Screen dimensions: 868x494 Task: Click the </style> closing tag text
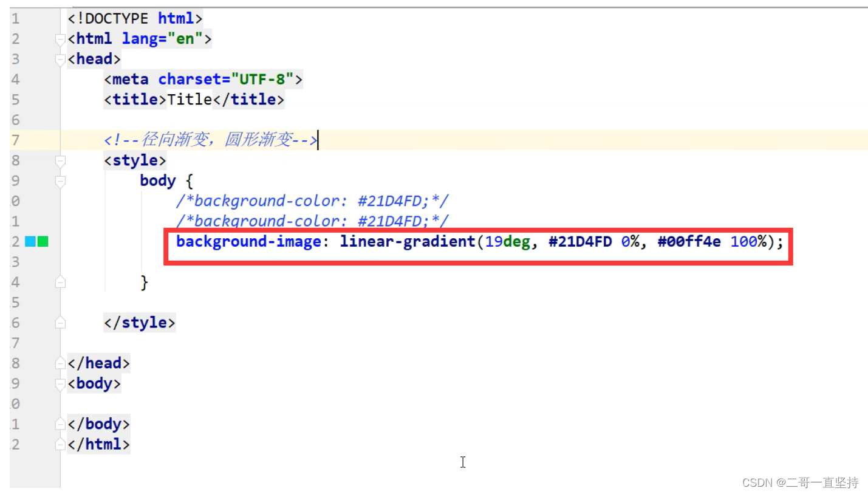(x=140, y=322)
